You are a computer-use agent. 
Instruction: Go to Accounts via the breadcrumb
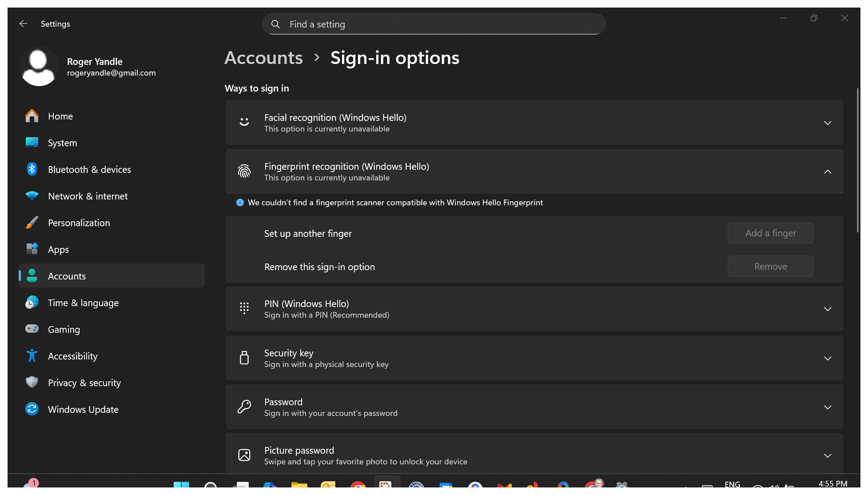click(x=263, y=58)
